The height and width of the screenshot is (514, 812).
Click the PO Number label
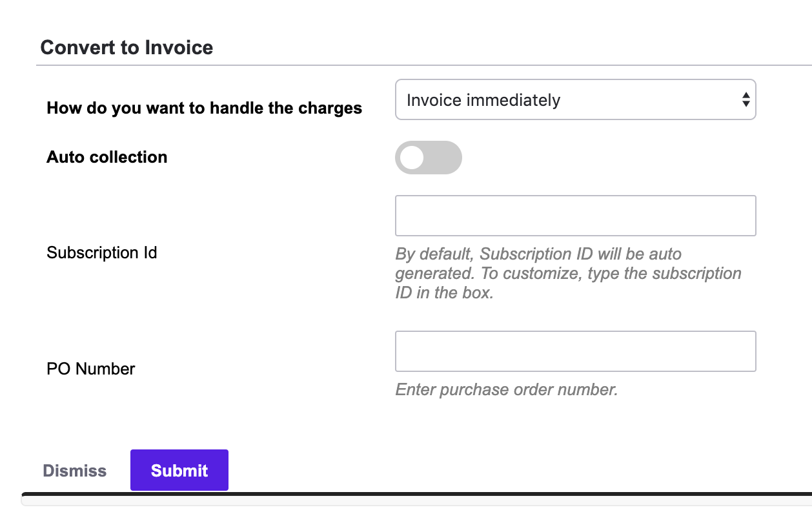coord(90,369)
